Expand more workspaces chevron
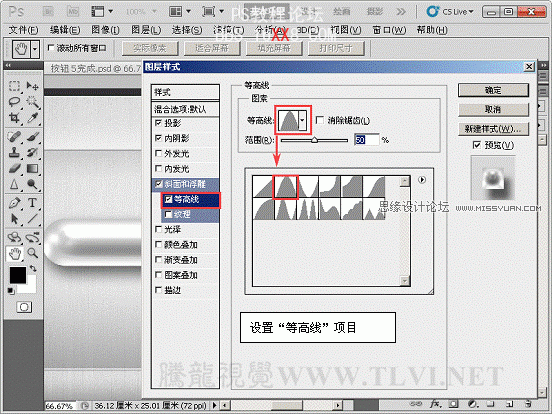Screen dimensions: 552x414 click(401, 12)
